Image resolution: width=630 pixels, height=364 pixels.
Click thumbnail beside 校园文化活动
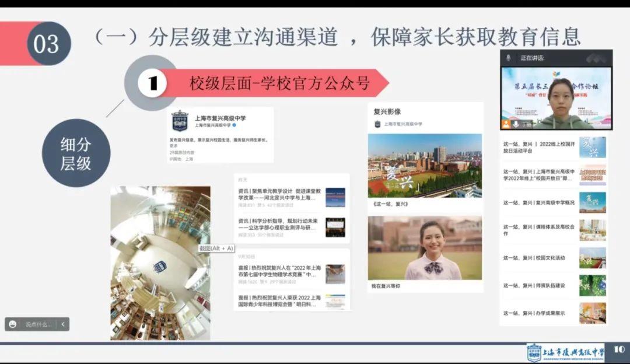coord(593,258)
